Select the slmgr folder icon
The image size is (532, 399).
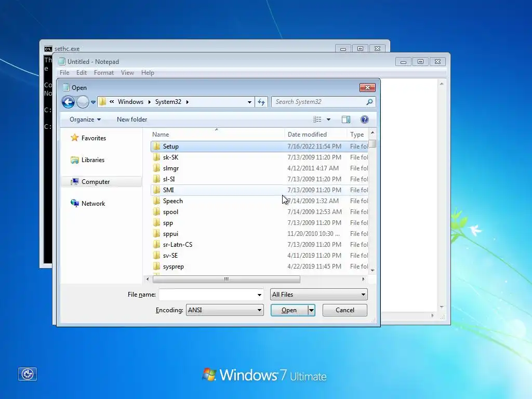(x=156, y=168)
